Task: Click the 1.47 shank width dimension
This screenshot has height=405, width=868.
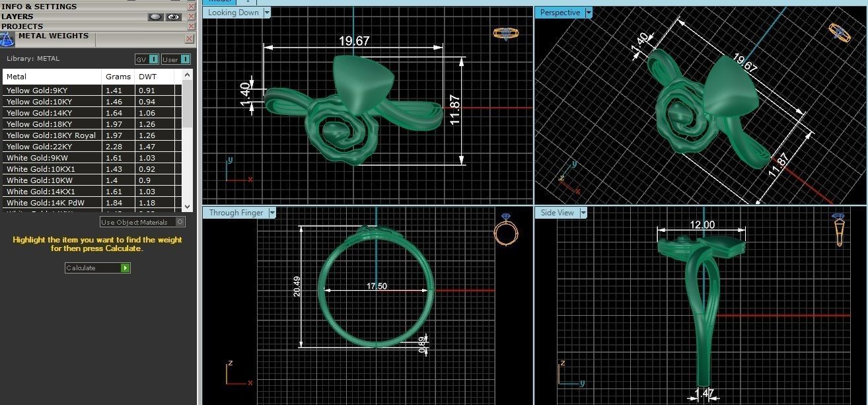Action: (x=705, y=394)
